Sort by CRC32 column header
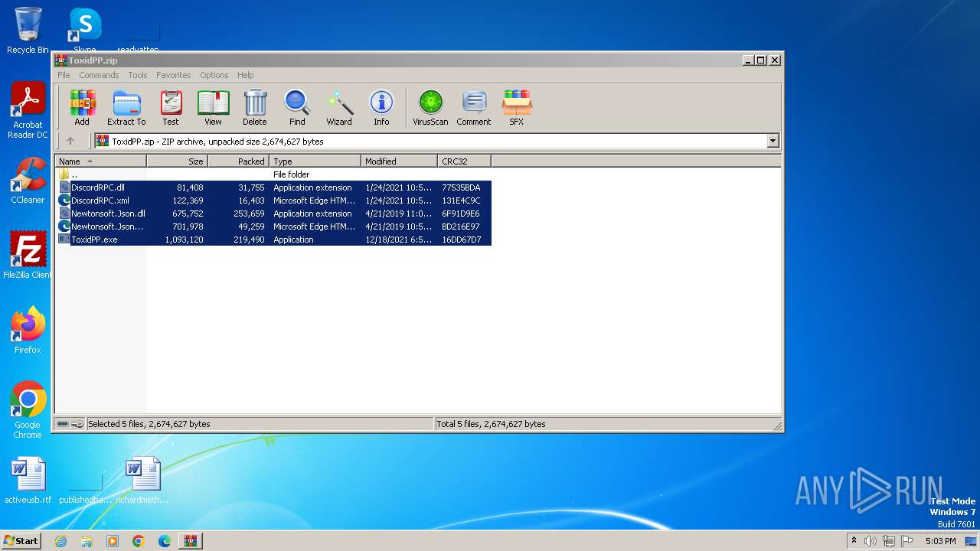 465,161
